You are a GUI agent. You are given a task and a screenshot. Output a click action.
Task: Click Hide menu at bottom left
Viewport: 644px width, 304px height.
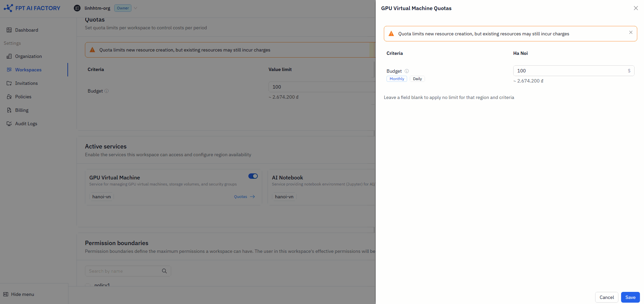pyautogui.click(x=22, y=294)
